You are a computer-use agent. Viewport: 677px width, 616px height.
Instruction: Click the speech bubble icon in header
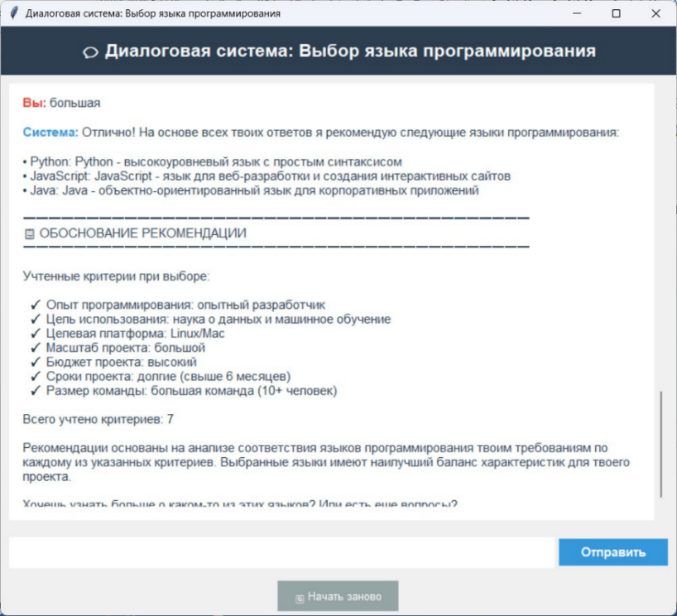point(91,52)
